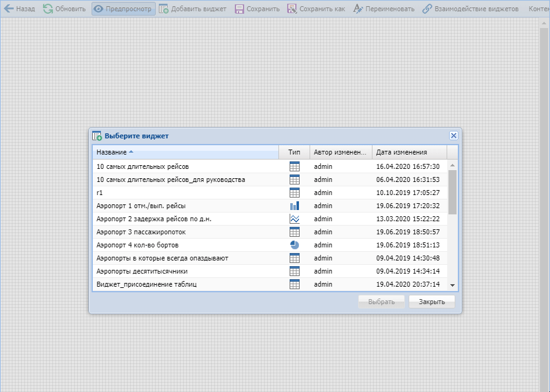Viewport: 550px width, 392px height.
Task: Click the canvas scrollbar up arrow
Action: click(x=544, y=23)
